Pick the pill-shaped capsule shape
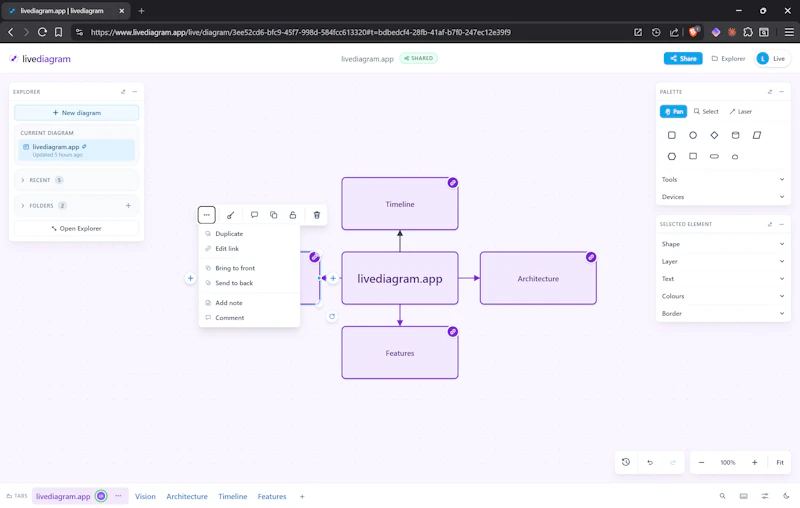 714,157
